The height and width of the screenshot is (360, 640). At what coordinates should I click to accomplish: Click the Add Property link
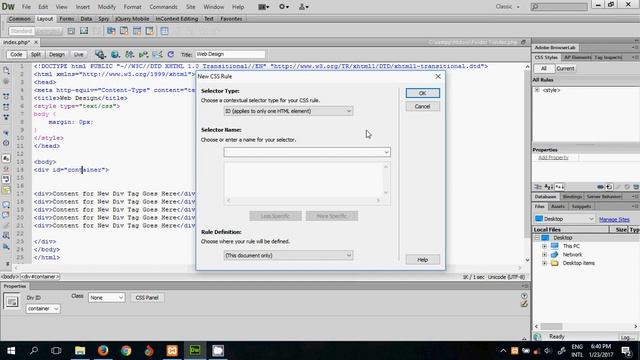[x=553, y=158]
